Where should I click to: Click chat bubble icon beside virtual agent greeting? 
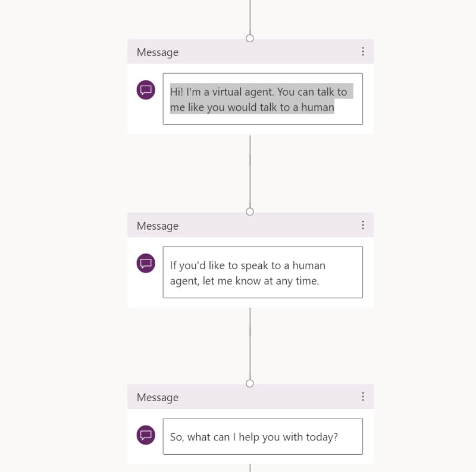(146, 90)
